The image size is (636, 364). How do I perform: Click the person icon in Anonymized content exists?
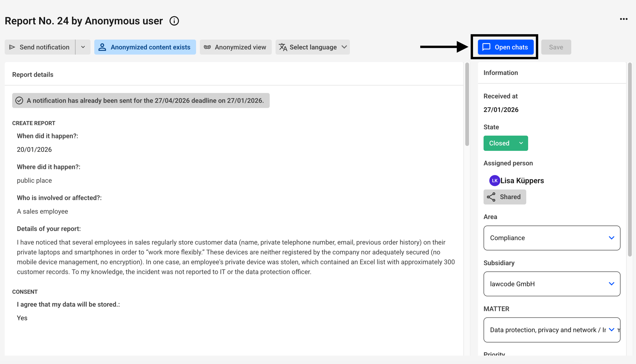[x=102, y=47]
